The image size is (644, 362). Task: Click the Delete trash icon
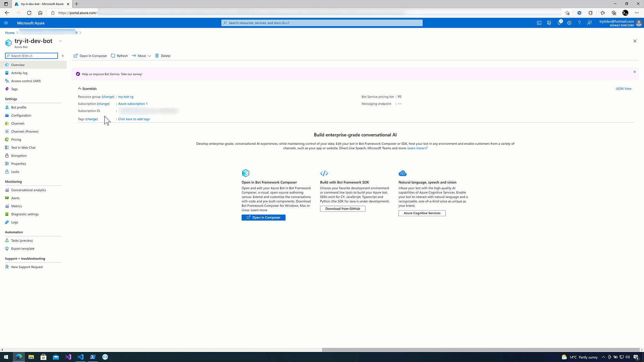click(x=157, y=56)
